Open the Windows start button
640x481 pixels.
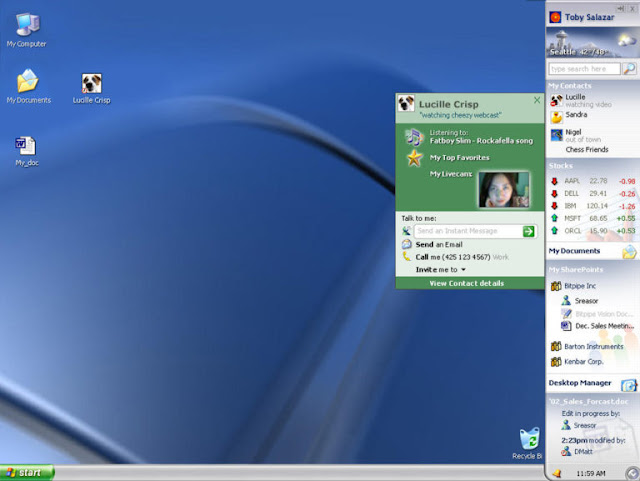(x=27, y=473)
